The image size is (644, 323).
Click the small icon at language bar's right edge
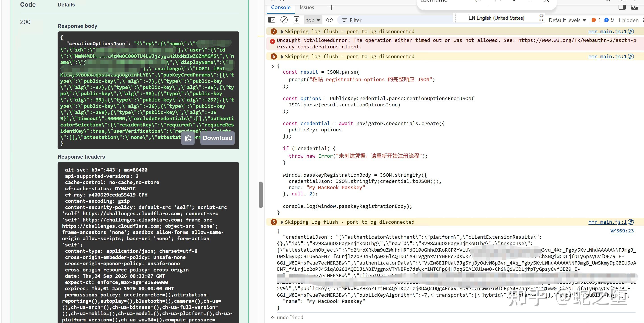coord(541,18)
